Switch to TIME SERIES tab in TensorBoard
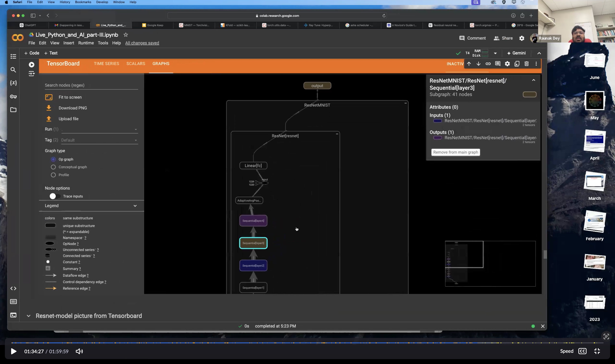This screenshot has height=364, width=615. click(106, 64)
